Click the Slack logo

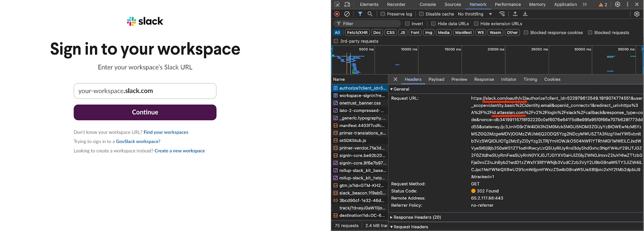[x=145, y=21]
